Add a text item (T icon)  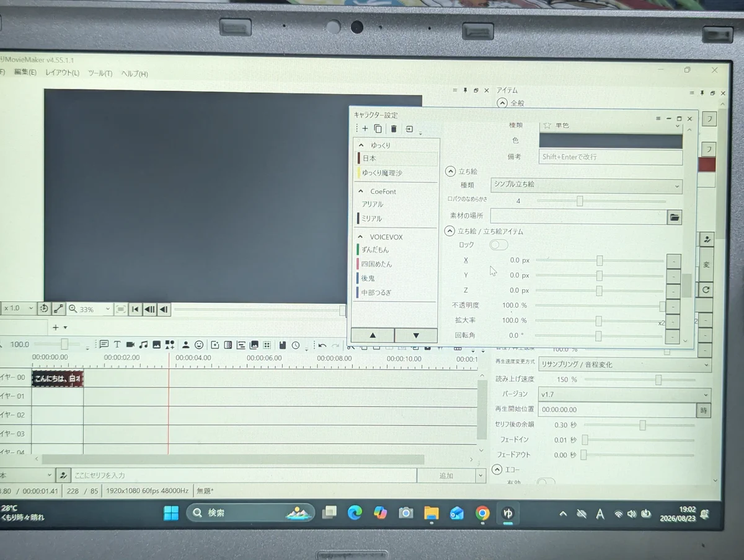[x=117, y=344]
